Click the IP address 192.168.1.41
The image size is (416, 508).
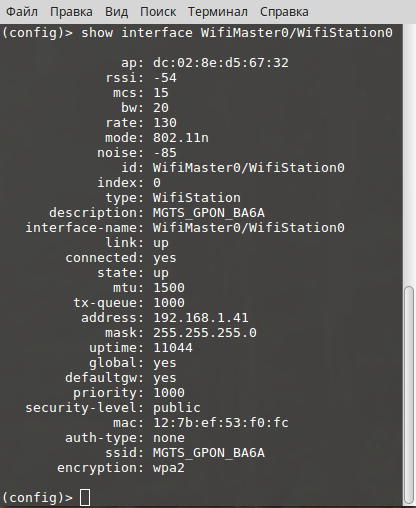(201, 317)
